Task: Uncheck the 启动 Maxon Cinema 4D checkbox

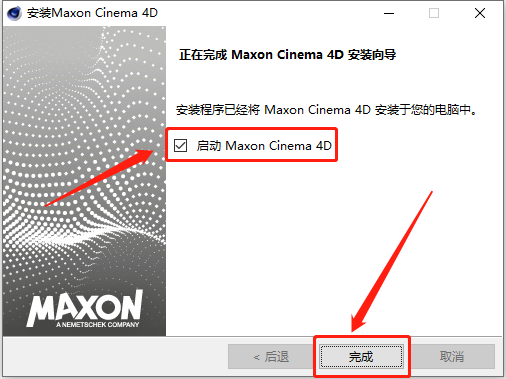Action: pos(180,145)
